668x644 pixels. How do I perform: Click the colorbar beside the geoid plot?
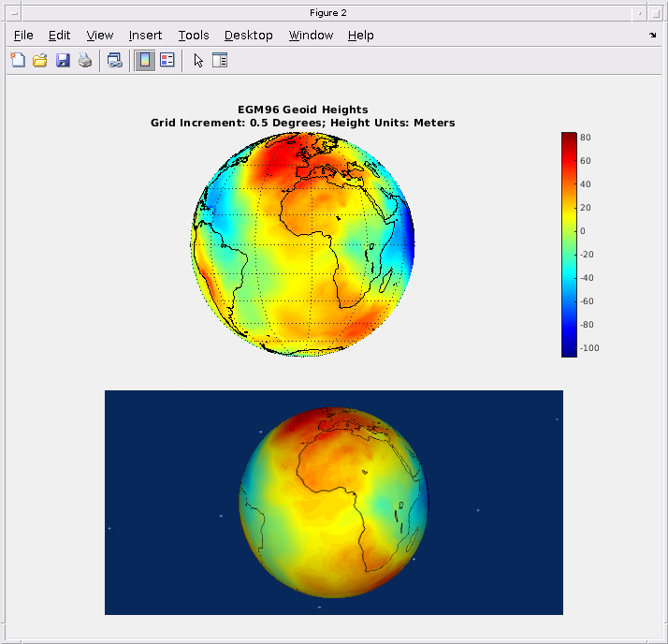[x=569, y=243]
